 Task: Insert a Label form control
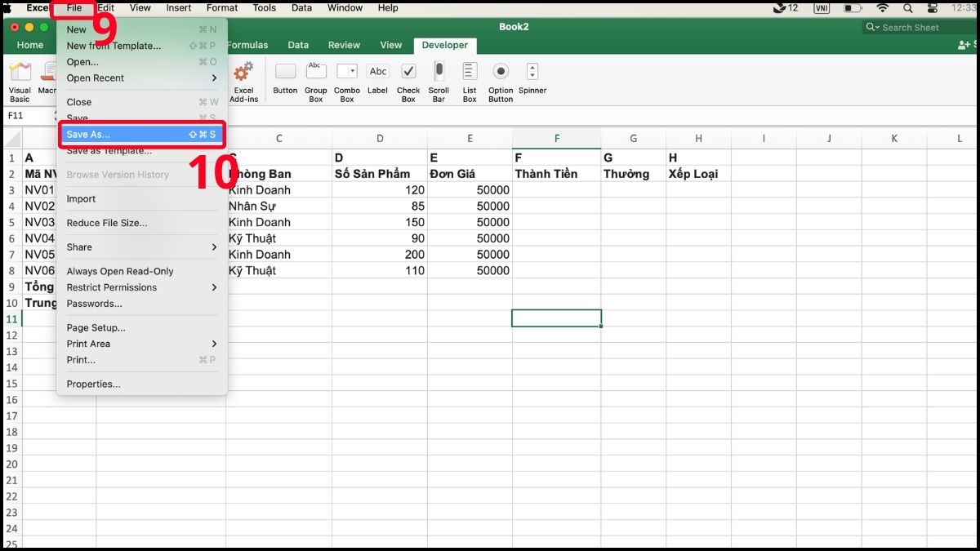coord(377,72)
